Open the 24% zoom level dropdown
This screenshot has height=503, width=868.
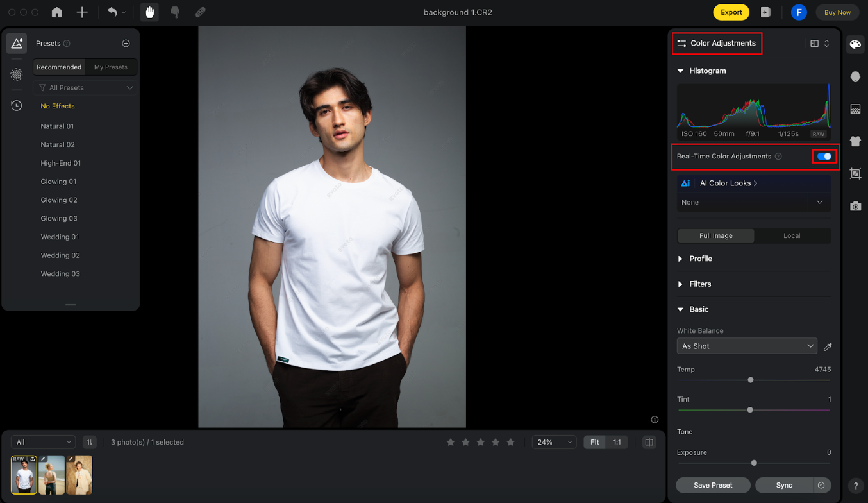tap(554, 442)
